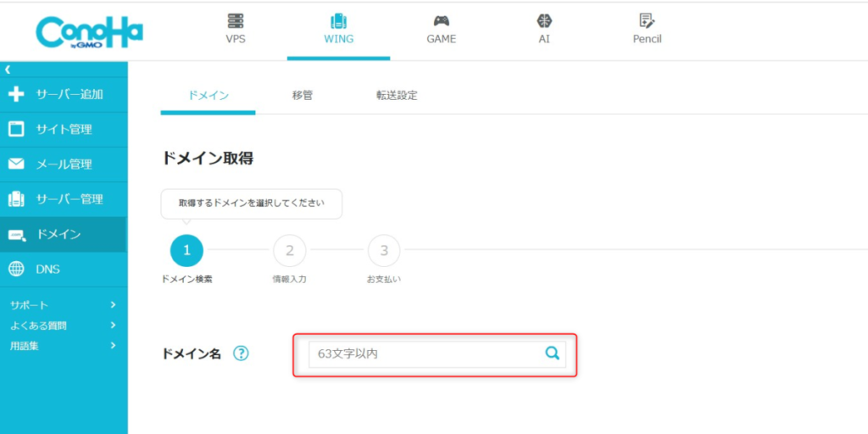The image size is (868, 434).
Task: Click the plus icon for サーバー追加
Action: tap(17, 94)
